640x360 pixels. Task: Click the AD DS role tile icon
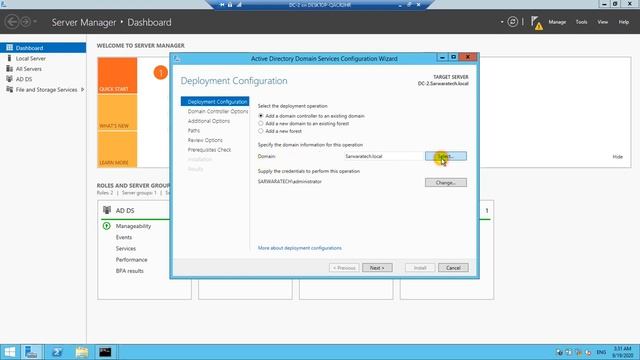pyautogui.click(x=107, y=210)
